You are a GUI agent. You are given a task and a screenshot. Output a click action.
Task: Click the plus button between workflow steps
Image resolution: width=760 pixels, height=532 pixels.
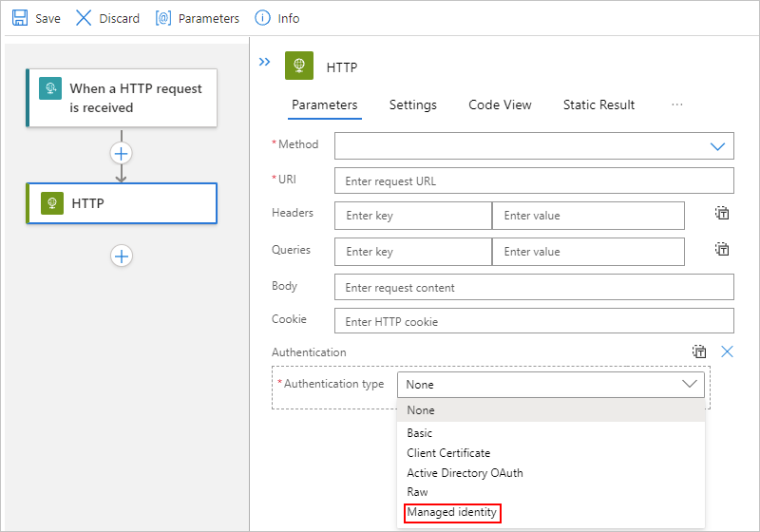pyautogui.click(x=122, y=153)
